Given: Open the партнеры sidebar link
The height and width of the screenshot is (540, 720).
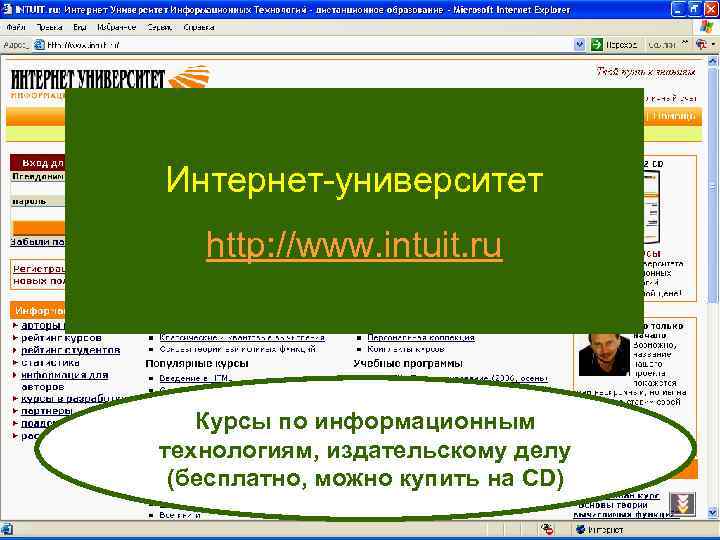Looking at the screenshot, I should pyautogui.click(x=47, y=411).
